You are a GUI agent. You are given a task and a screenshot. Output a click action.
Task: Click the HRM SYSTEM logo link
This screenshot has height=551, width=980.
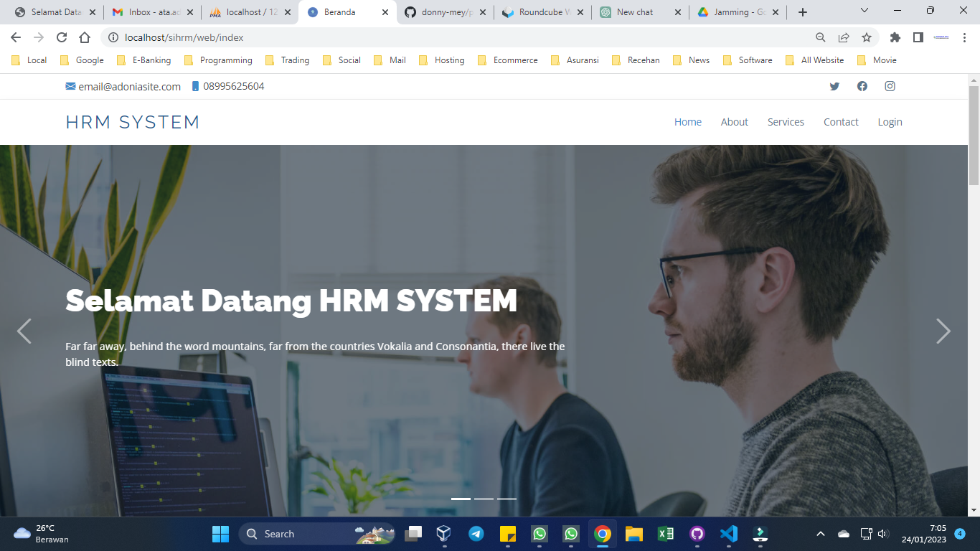click(133, 122)
